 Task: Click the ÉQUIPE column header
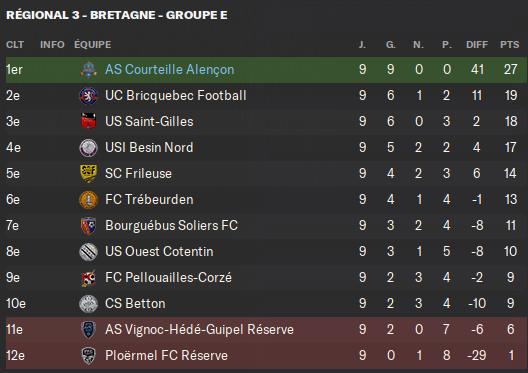click(x=93, y=44)
